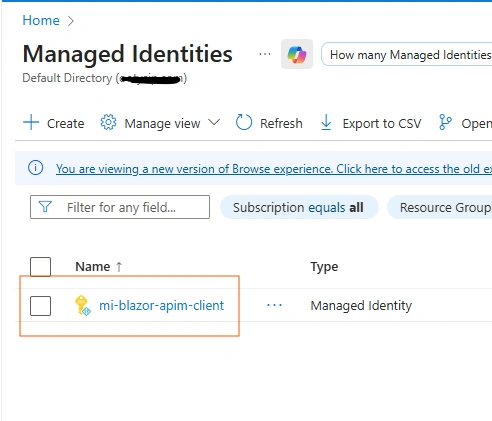Click the Managed Identities page title

click(127, 54)
